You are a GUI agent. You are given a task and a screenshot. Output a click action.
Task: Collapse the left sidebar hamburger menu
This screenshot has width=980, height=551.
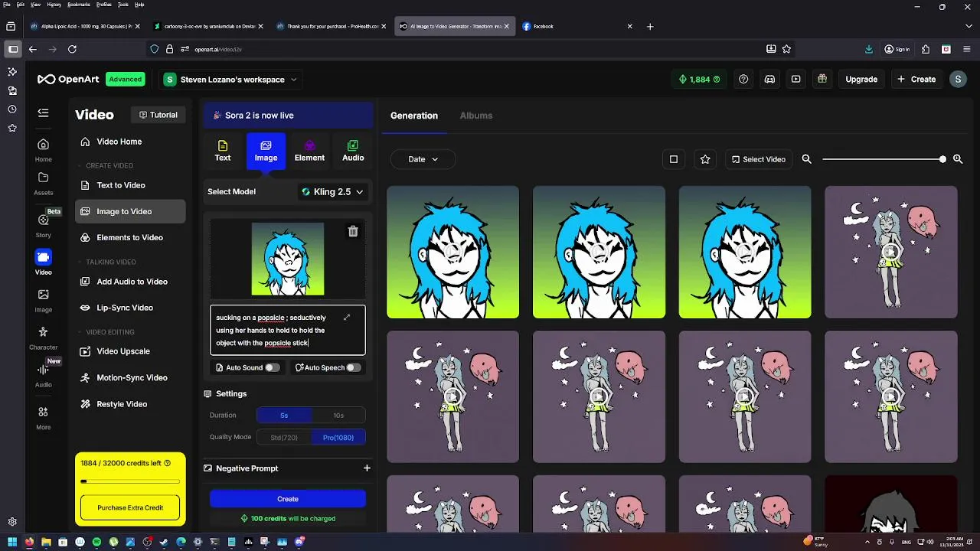[x=43, y=112]
